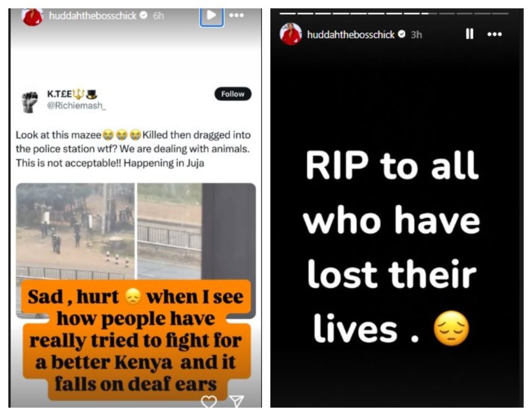The width and height of the screenshot is (532, 416).
Task: Jump to last story progress segment
Action: point(500,14)
